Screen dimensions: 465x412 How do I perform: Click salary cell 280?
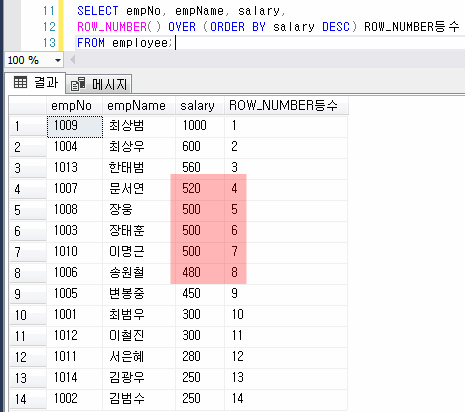(200, 357)
